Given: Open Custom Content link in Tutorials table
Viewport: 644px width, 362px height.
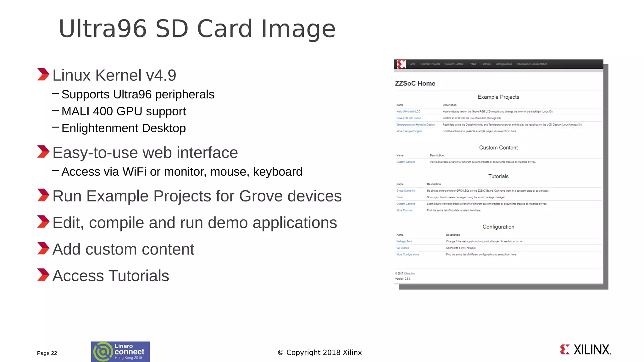Looking at the screenshot, I should click(x=405, y=204).
